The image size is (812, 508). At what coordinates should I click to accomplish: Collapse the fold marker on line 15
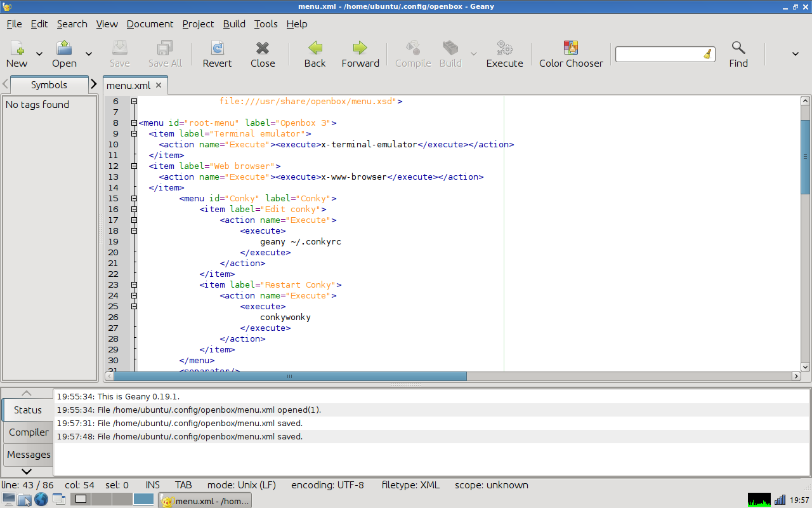[134, 199]
